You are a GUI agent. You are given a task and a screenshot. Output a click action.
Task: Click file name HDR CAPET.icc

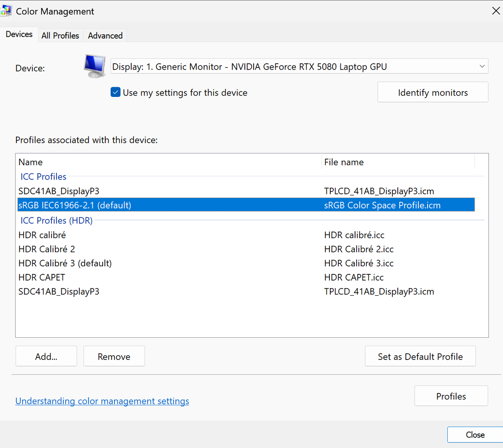point(354,277)
